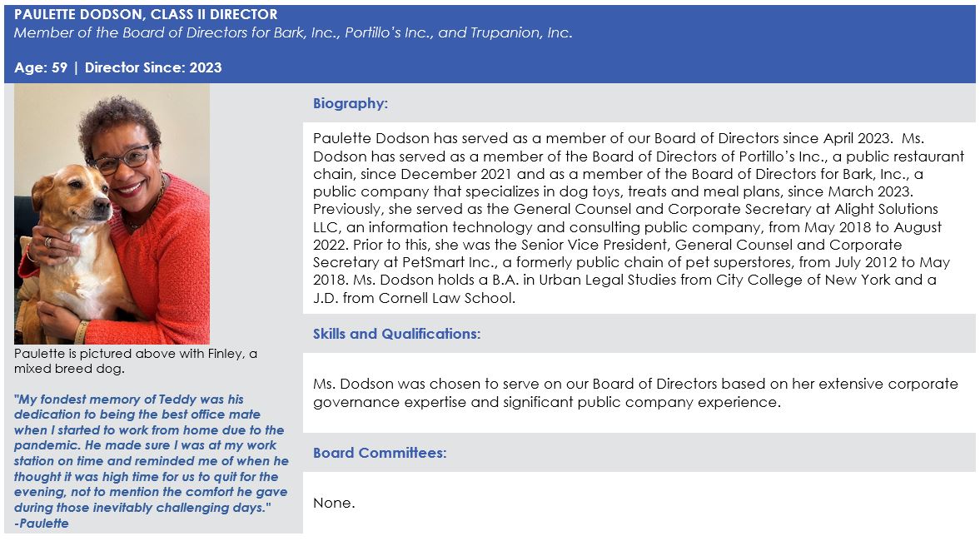Click "None." under Board Committees
Viewport: 980px width, 541px height.
(x=334, y=503)
